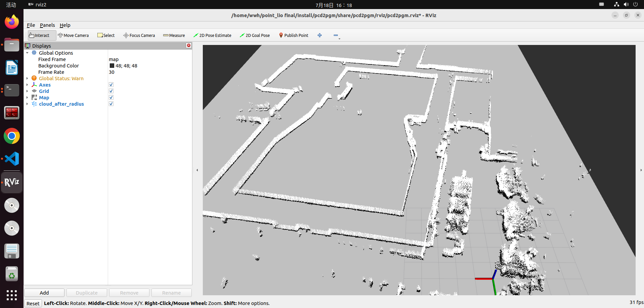Close the Displays panel

pos(189,45)
